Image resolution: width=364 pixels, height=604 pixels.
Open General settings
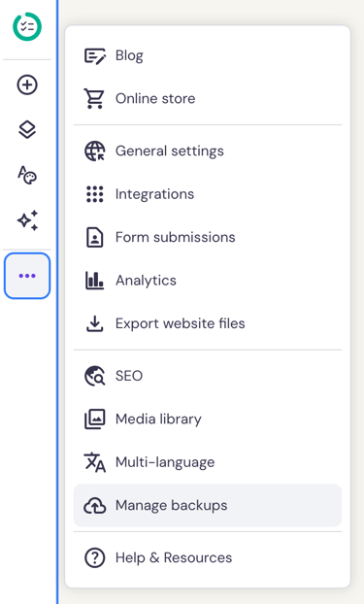[208, 151]
